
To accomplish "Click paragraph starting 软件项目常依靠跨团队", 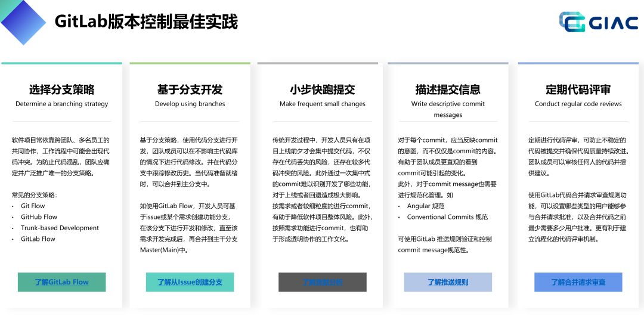I will (x=60, y=157).
